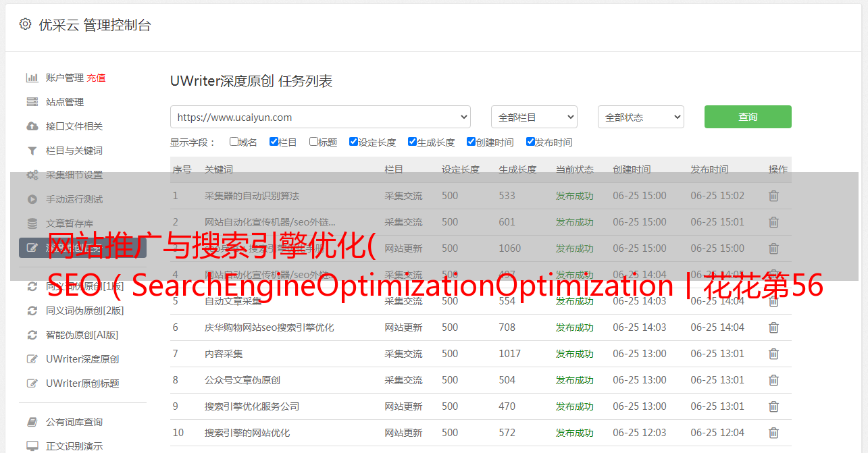868x453 pixels.
Task: Click the red 充值 link
Action: click(x=96, y=78)
